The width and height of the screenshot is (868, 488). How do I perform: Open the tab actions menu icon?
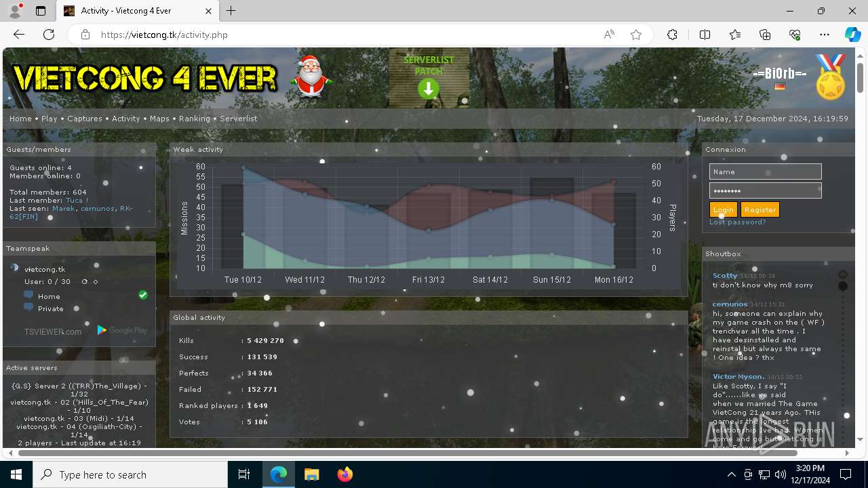coord(41,11)
